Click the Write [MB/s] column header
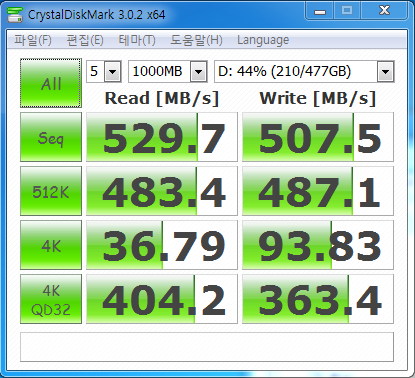415x378 pixels. pyautogui.click(x=318, y=98)
